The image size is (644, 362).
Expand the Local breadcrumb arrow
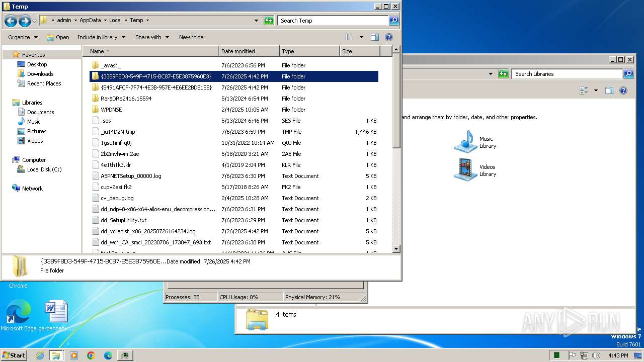126,21
